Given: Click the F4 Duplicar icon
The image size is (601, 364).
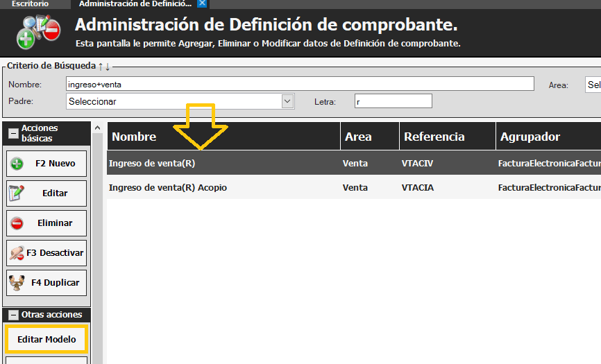Looking at the screenshot, I should (x=17, y=283).
